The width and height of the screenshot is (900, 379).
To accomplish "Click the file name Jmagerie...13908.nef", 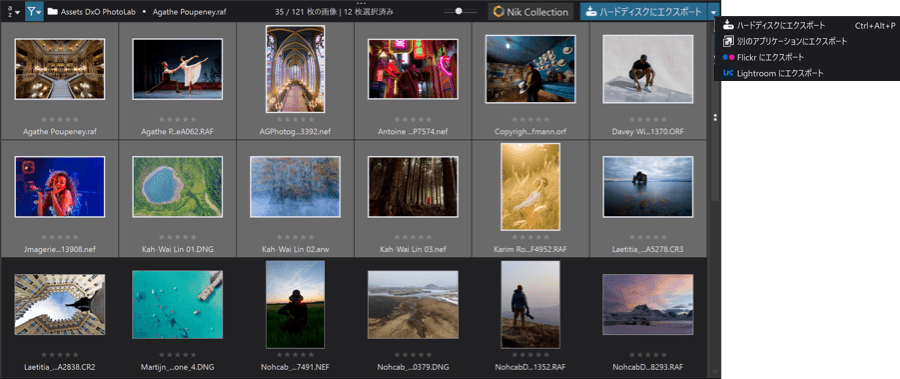I will point(60,250).
